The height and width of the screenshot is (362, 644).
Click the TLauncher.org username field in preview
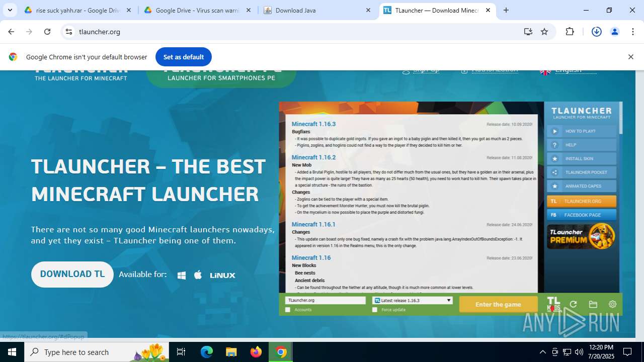[x=326, y=300]
